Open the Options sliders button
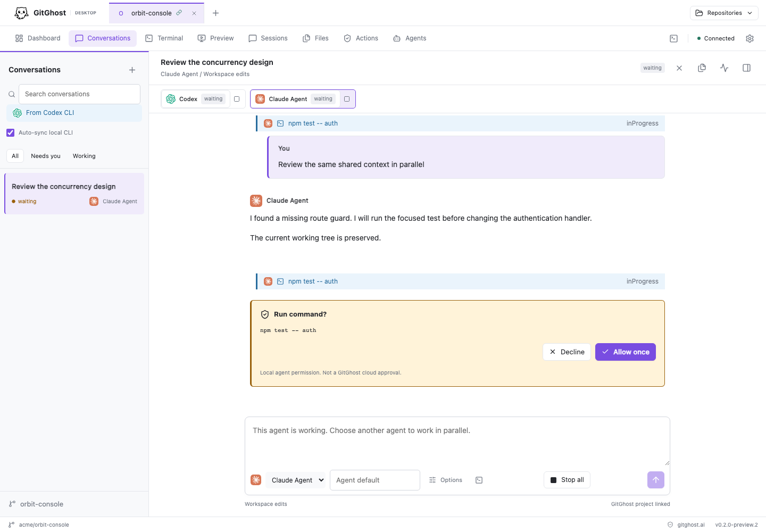The width and height of the screenshot is (766, 532). click(x=446, y=480)
